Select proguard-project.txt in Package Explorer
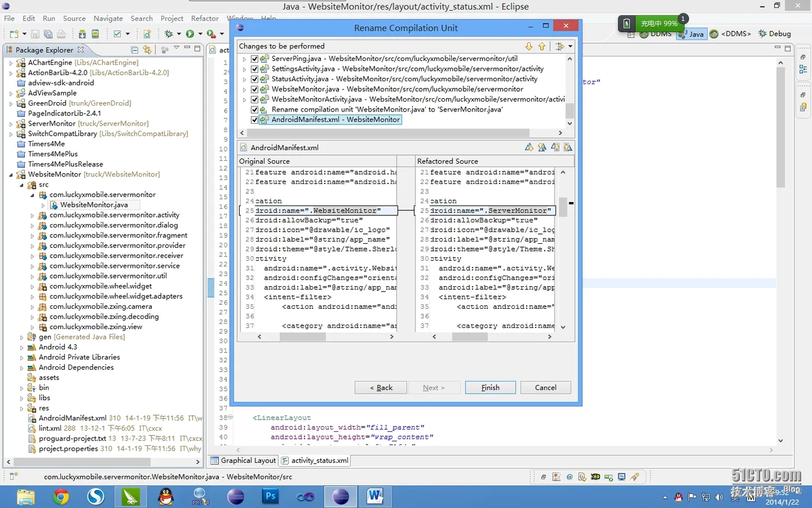 tap(72, 439)
